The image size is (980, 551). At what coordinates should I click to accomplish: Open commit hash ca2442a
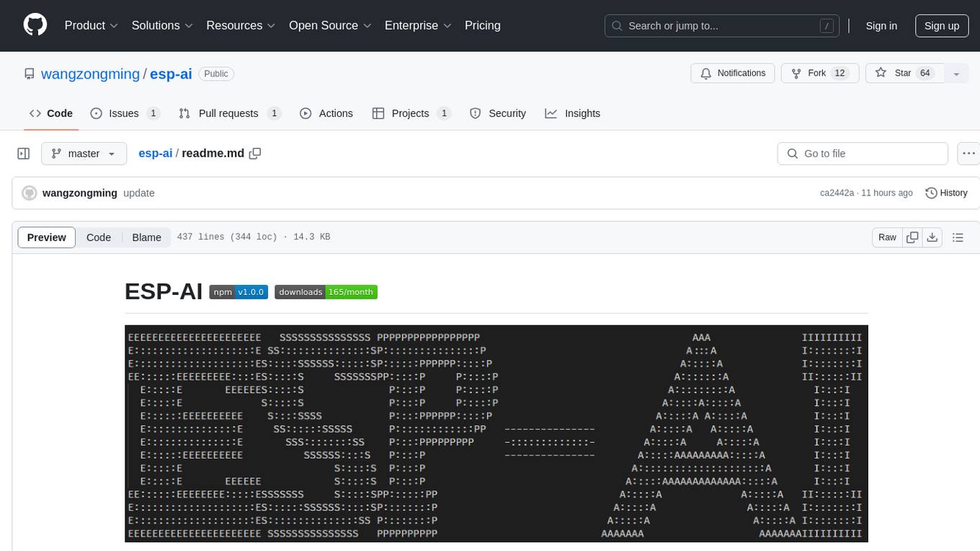tap(837, 193)
